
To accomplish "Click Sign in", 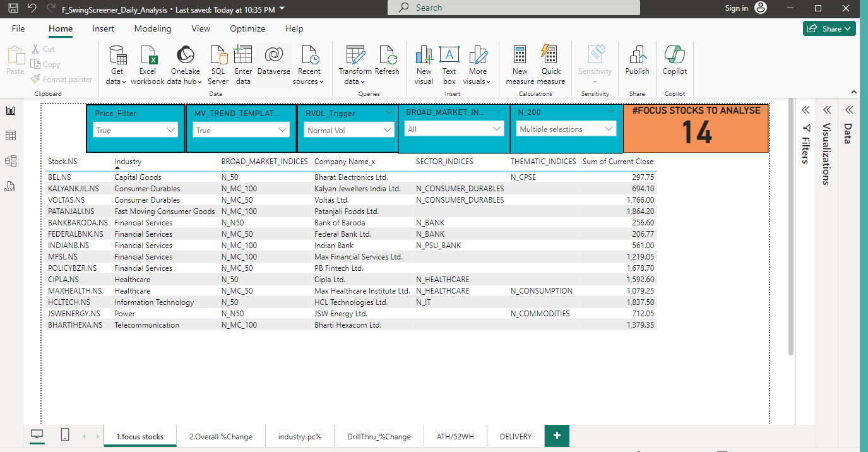I will (737, 8).
